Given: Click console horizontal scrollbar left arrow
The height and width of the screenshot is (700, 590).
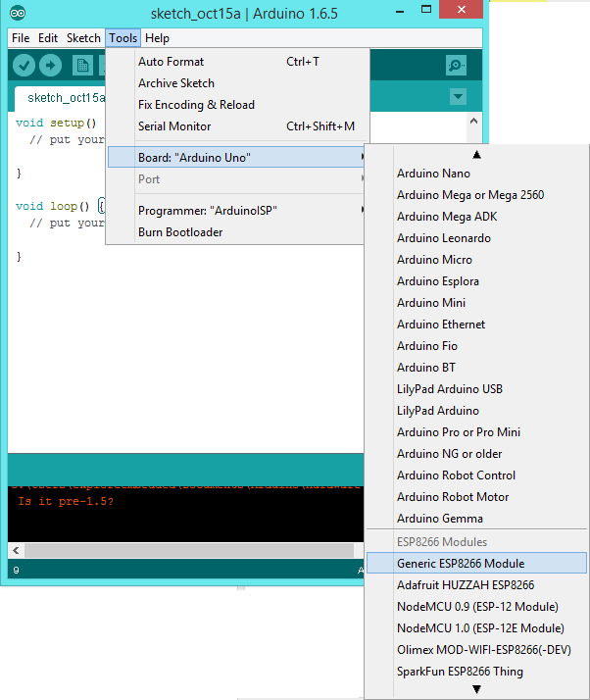Looking at the screenshot, I should 16,550.
